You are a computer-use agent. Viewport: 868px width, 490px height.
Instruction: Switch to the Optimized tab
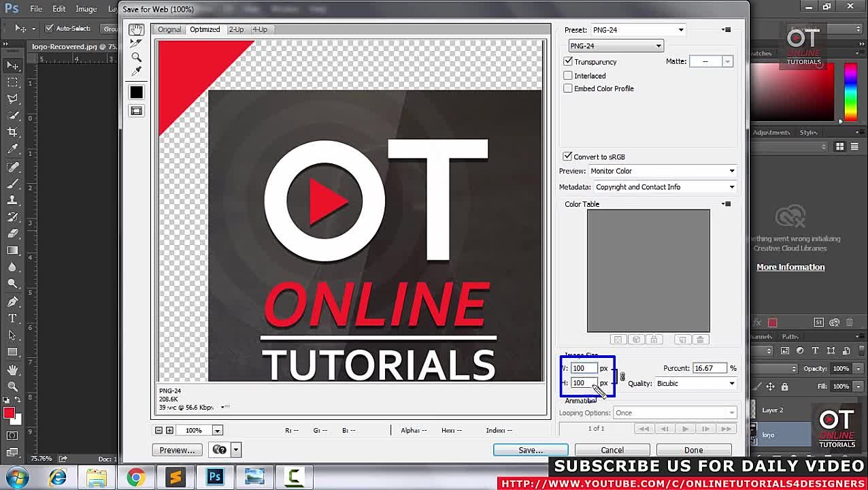point(205,29)
